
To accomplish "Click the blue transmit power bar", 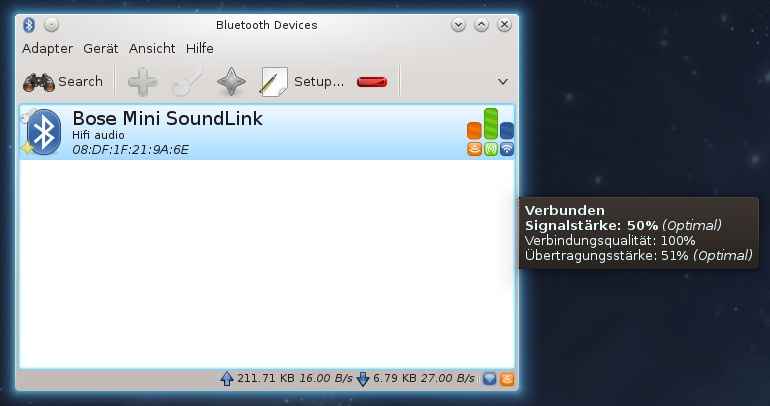I will [507, 131].
